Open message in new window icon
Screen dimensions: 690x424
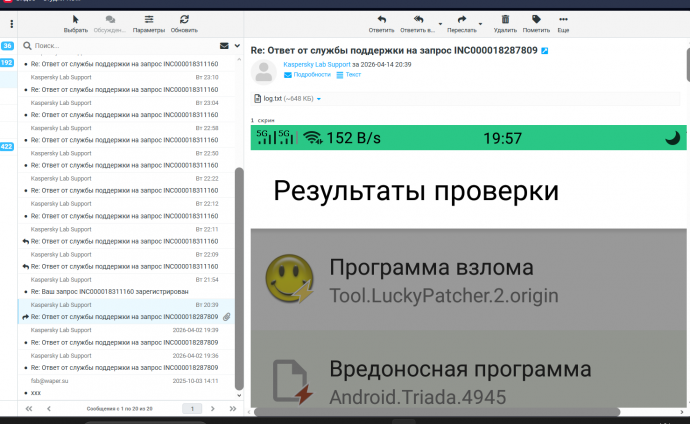545,50
